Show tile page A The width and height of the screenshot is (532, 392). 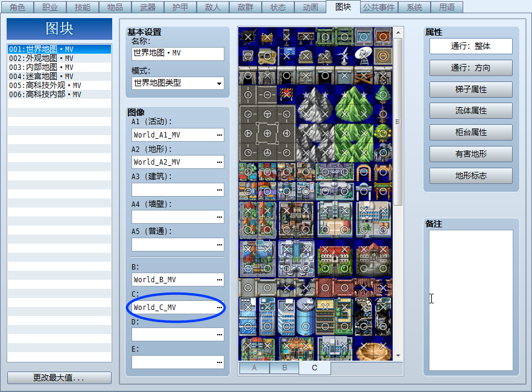[254, 368]
